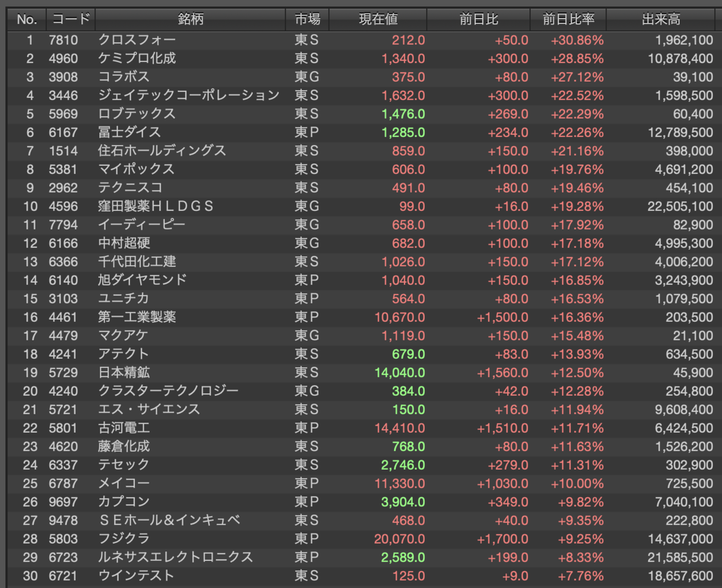Image resolution: width=722 pixels, height=588 pixels.
Task: Select ジェイテックコーポレーション row
Action: pyautogui.click(x=361, y=96)
